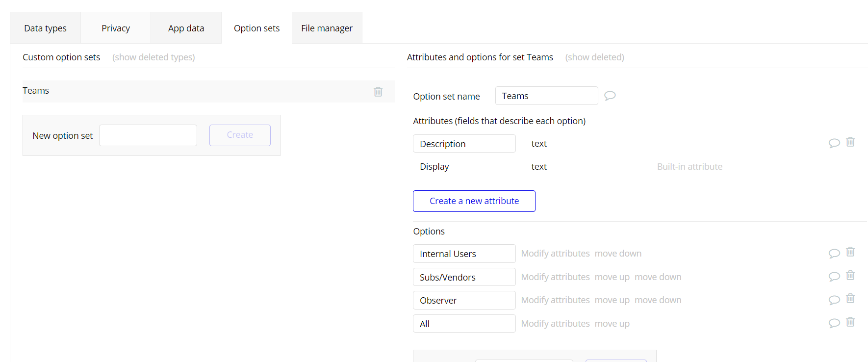Delete the Teams option set trash icon

[378, 92]
